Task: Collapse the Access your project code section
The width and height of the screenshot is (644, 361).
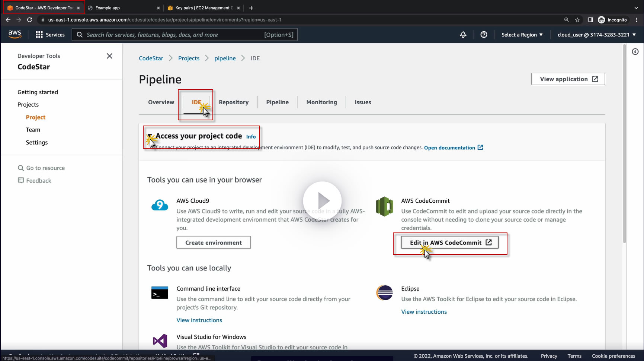Action: 150,136
